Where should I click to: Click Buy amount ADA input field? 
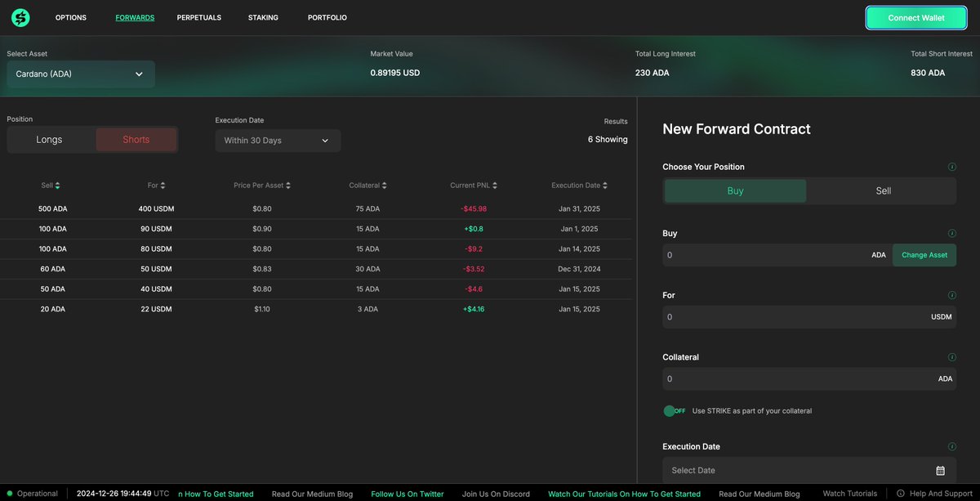click(x=777, y=255)
